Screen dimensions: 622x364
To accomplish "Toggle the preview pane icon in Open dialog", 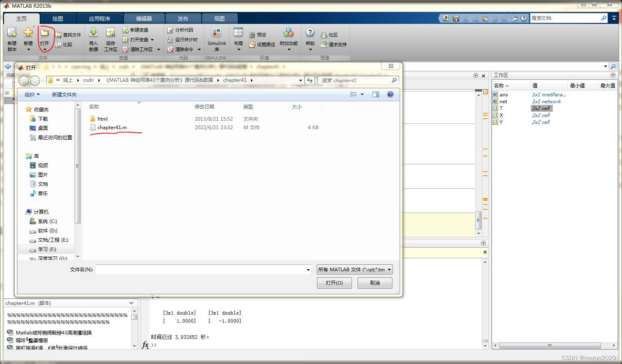I will coord(376,94).
